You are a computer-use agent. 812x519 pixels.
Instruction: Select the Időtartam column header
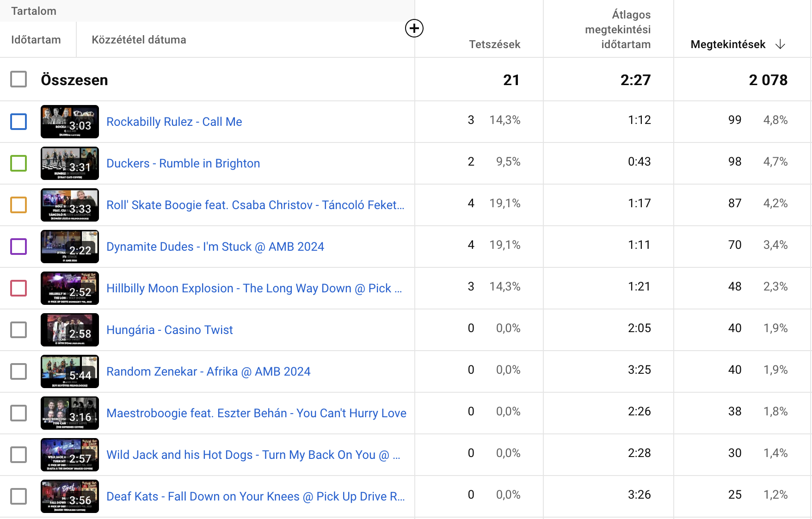pyautogui.click(x=36, y=40)
